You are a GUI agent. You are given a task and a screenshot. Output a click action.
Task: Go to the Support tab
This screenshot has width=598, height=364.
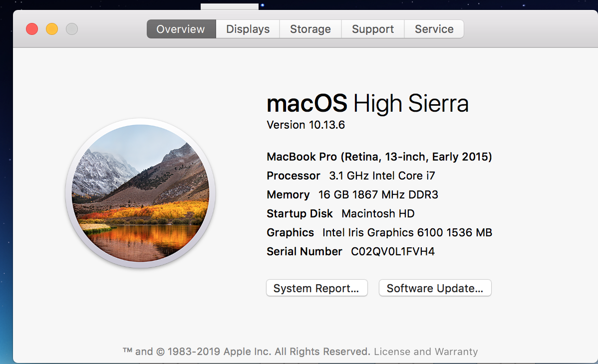tap(372, 29)
